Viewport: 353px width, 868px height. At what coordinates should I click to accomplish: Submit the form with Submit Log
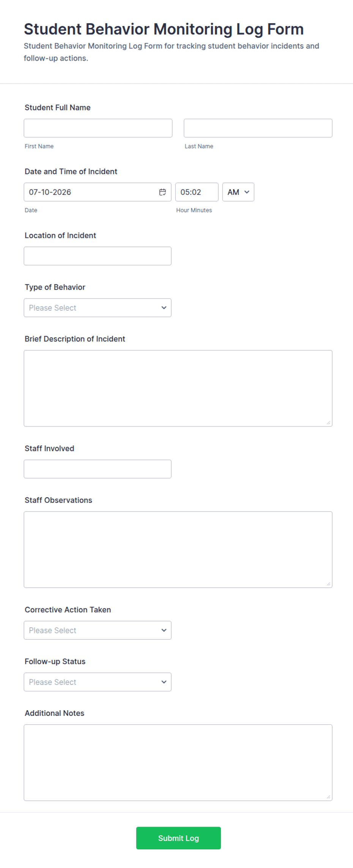(x=178, y=838)
